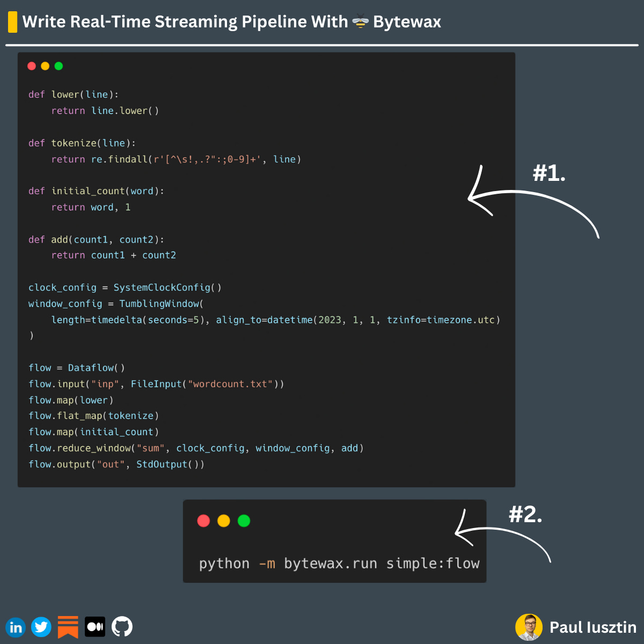Click the red dot in code window
This screenshot has width=644, height=644.
click(32, 66)
